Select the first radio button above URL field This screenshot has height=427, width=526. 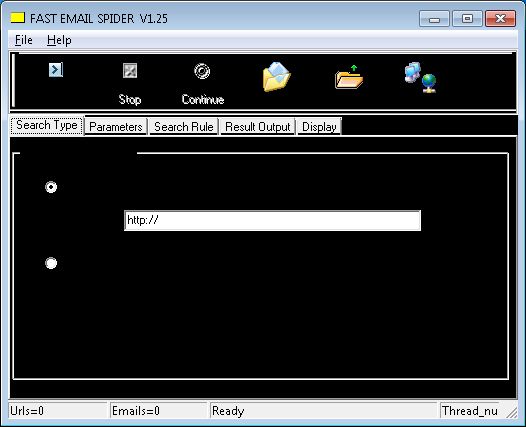[x=51, y=187]
